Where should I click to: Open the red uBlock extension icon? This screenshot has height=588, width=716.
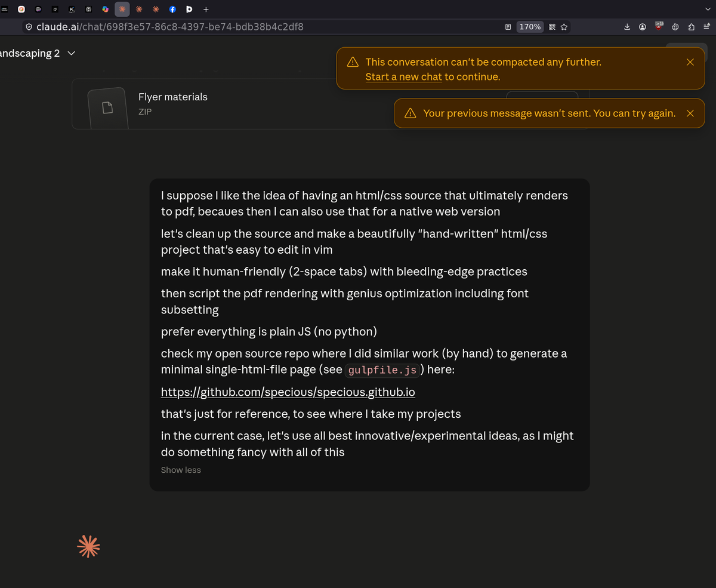(659, 26)
